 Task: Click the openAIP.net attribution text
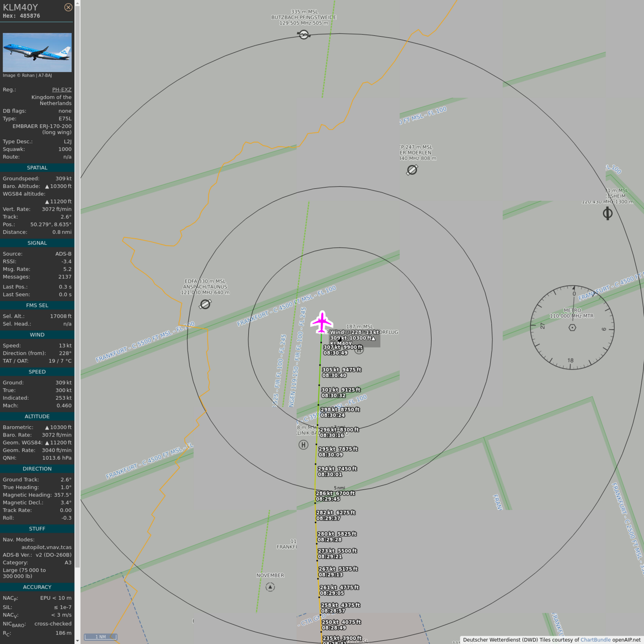(x=626, y=640)
